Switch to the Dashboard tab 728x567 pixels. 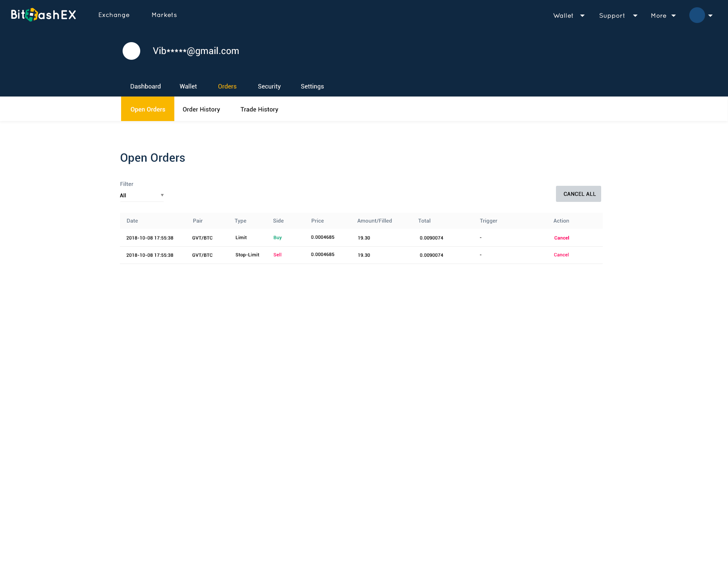tap(146, 87)
